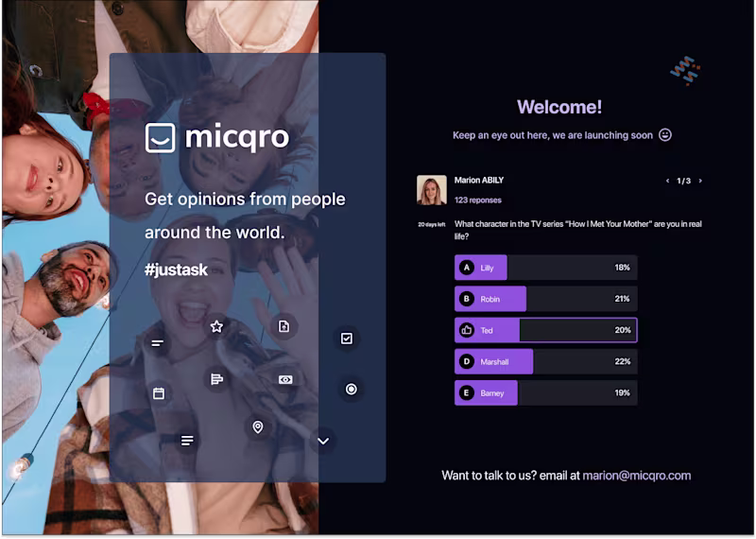Viewport: 756px width, 539px height.
Task: Open Marion ABILY's profile photo
Action: pyautogui.click(x=432, y=190)
